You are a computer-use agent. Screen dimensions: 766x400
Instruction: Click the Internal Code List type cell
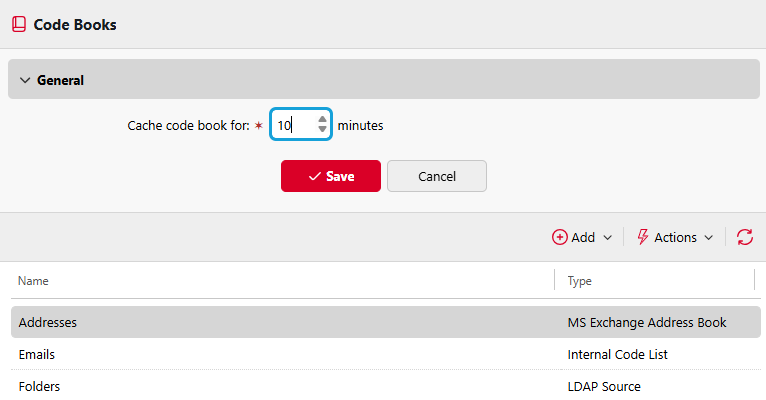[x=617, y=355]
